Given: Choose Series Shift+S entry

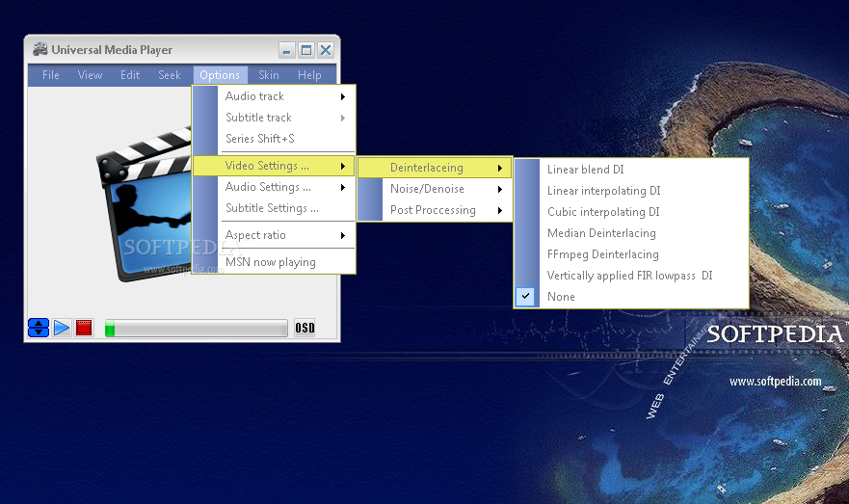Looking at the screenshot, I should [x=274, y=139].
